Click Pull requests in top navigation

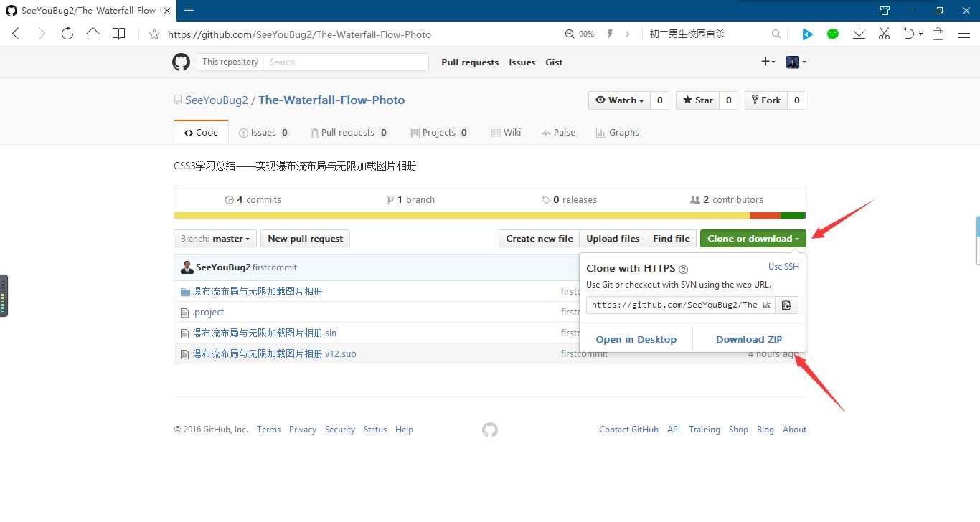(470, 62)
